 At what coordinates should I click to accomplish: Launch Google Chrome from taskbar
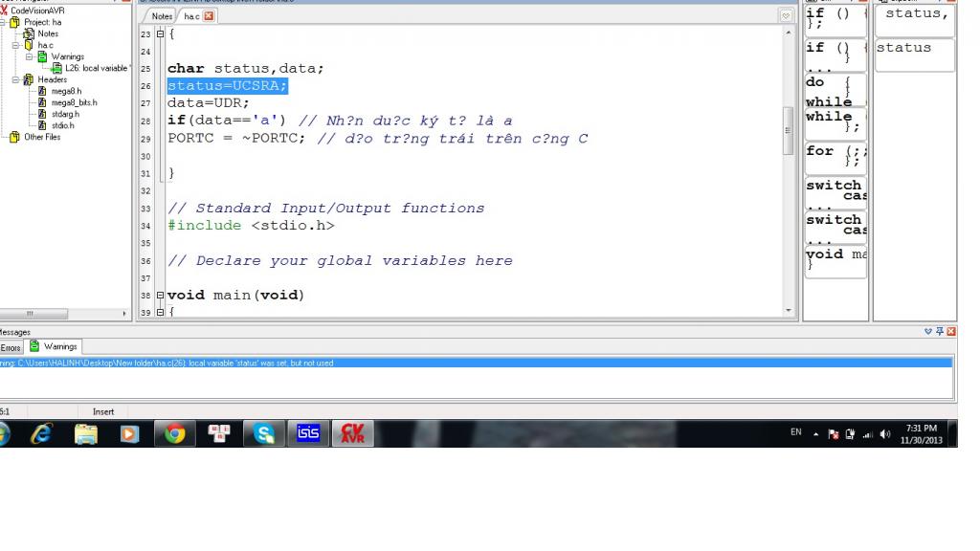pyautogui.click(x=174, y=433)
